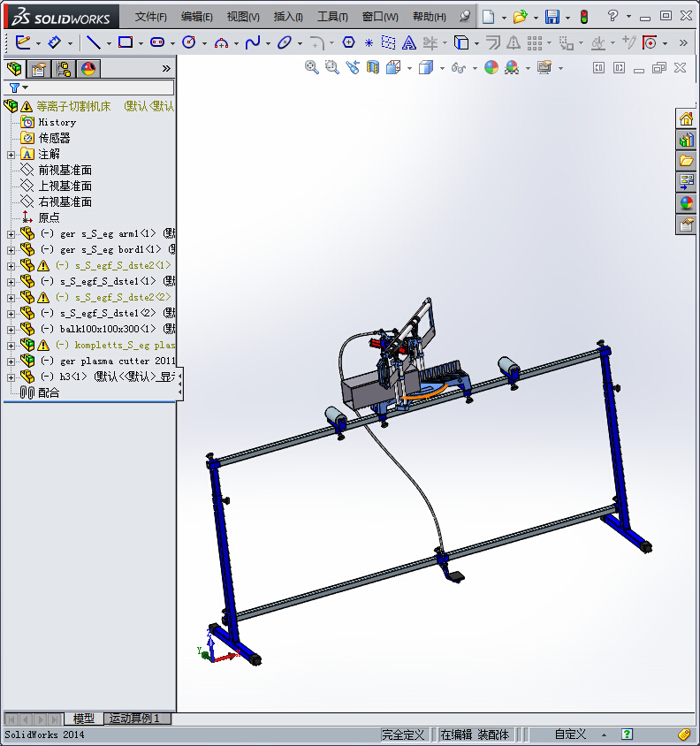Open the DisplayManager tab
The image size is (700, 746).
point(88,69)
